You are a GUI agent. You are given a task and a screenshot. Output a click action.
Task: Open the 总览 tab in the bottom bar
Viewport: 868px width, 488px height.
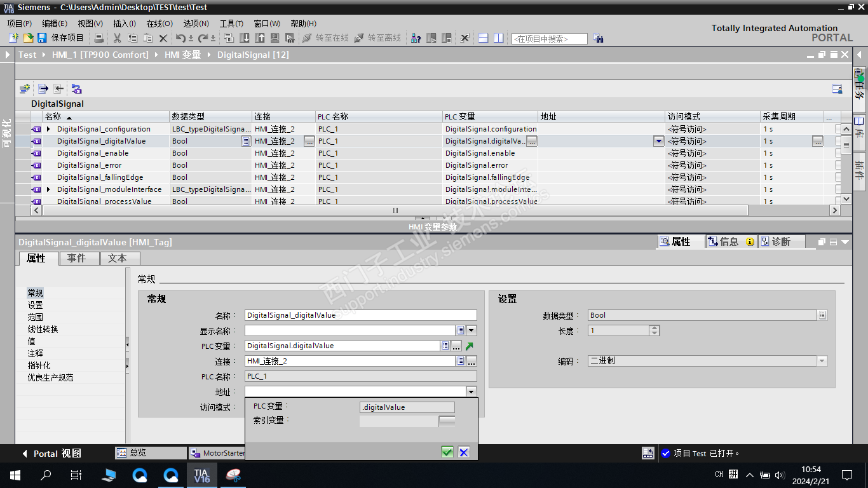pos(151,453)
